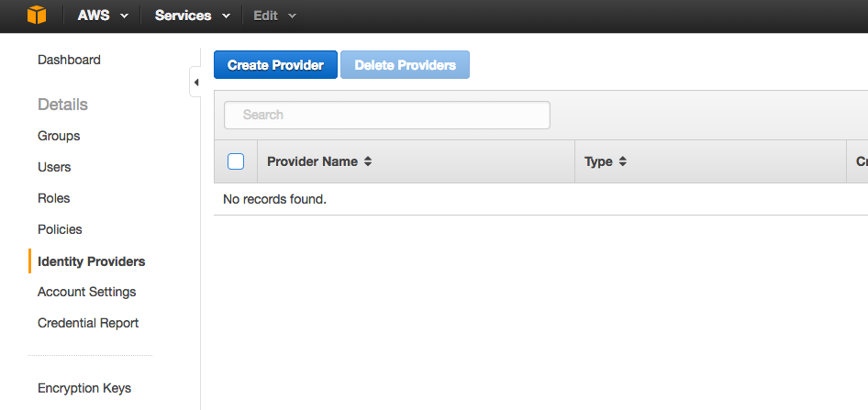Navigate to Users page
The width and height of the screenshot is (868, 410).
[54, 167]
